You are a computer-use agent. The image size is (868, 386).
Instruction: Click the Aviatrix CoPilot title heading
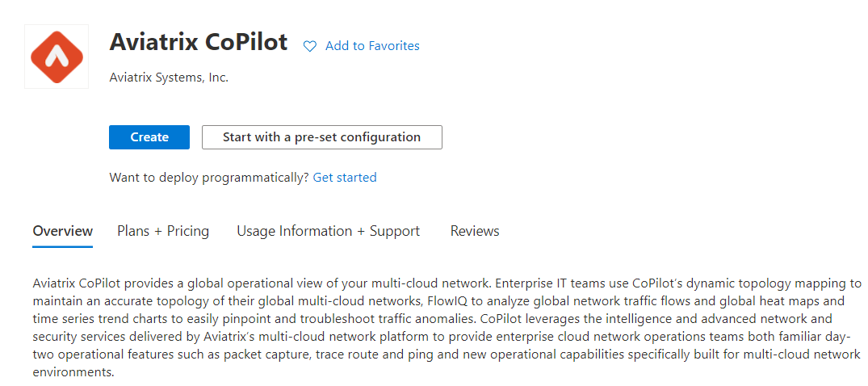coord(199,43)
